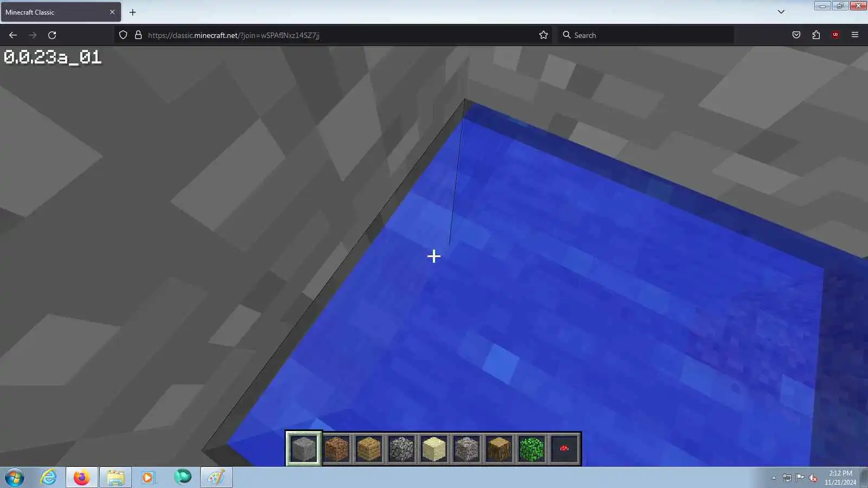Image resolution: width=868 pixels, height=488 pixels.
Task: Click the 0.0.23a_01 version text
Action: click(x=53, y=57)
